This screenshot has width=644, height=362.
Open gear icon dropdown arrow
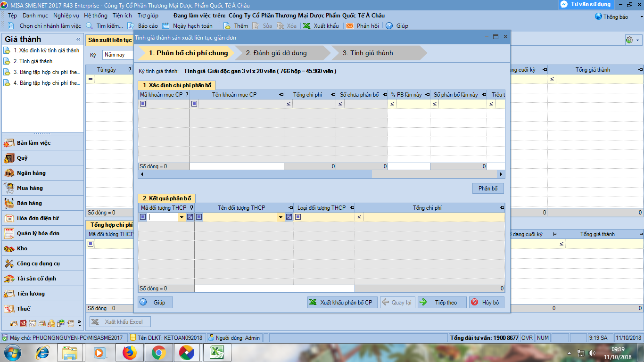coord(637,41)
